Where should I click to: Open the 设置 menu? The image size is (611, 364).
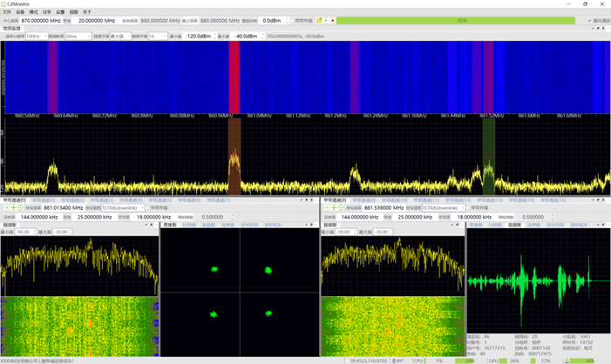coord(60,12)
